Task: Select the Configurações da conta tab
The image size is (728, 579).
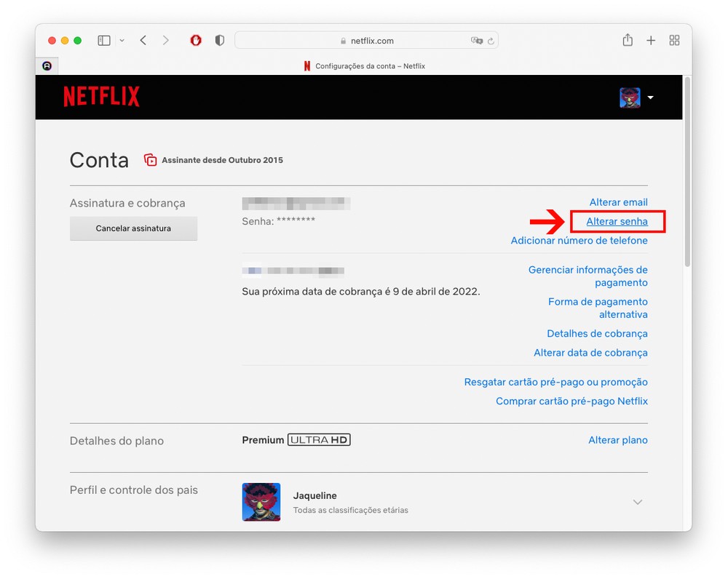Action: [x=364, y=66]
